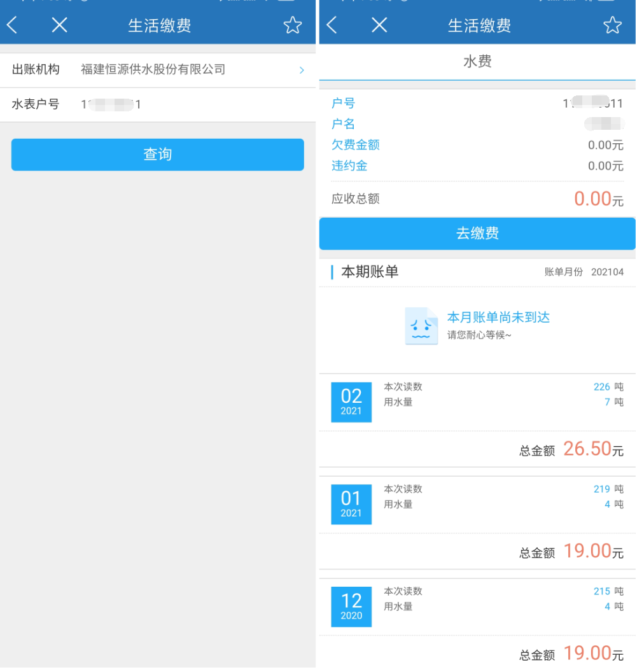Expand billing institution chevron arrow
The image size is (637, 672).
click(x=302, y=71)
